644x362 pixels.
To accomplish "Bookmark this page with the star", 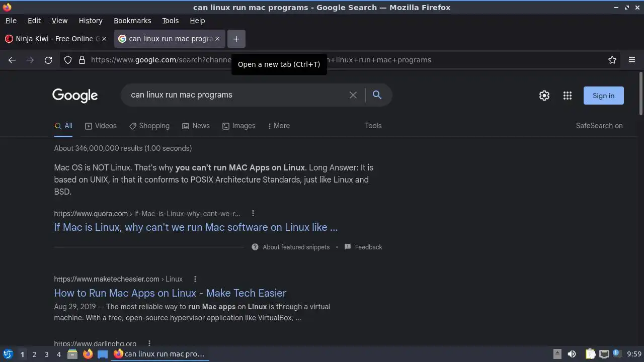I will (612, 60).
